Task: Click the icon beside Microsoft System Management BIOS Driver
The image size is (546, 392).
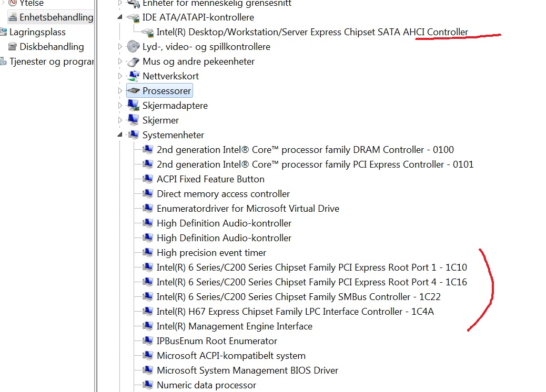Action: (x=148, y=370)
